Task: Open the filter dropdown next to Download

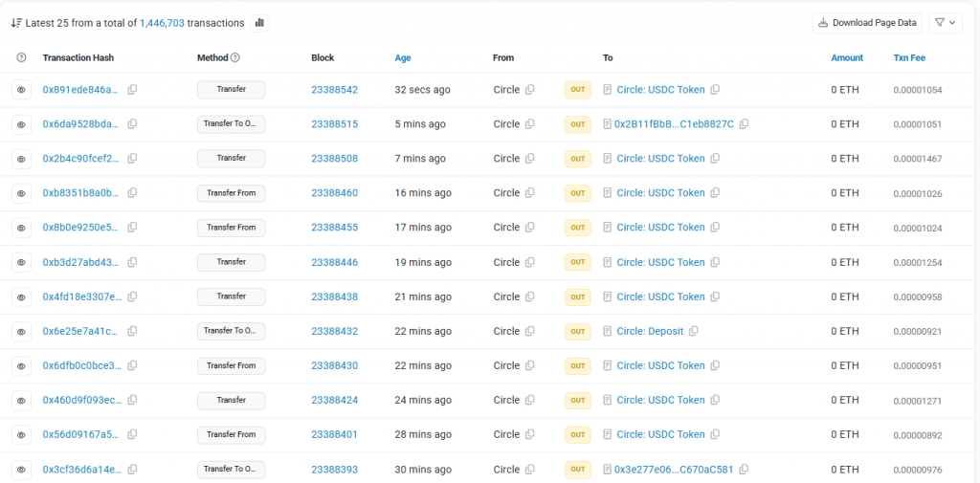Action: coord(945,23)
